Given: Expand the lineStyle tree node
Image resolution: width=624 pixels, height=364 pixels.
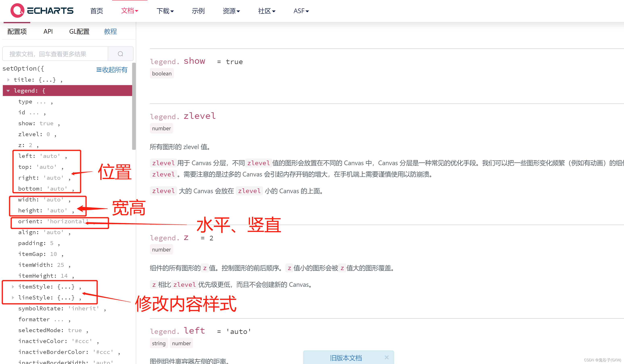Looking at the screenshot, I should pos(13,297).
